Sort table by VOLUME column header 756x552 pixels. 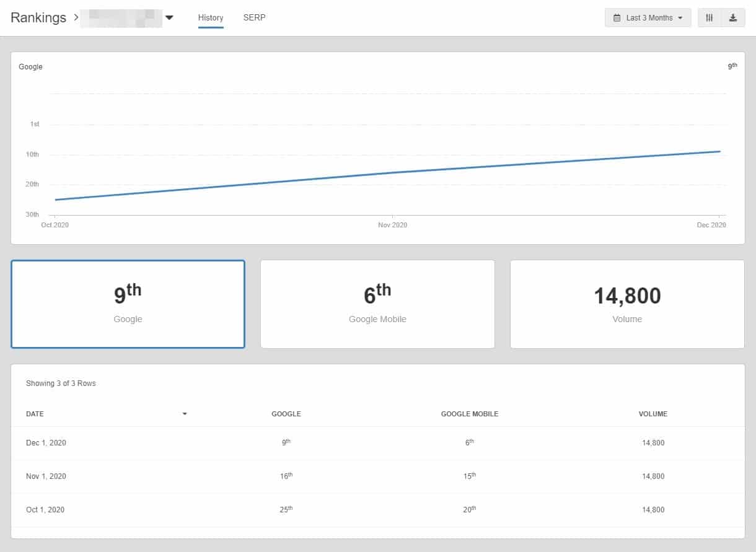click(653, 414)
